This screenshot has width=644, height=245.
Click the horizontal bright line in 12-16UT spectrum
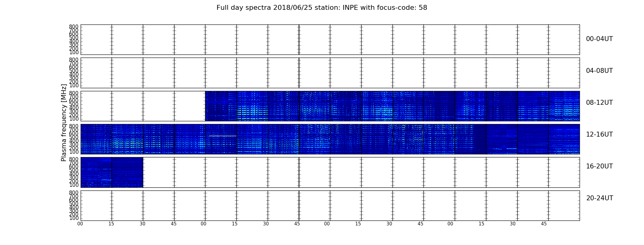(223, 136)
